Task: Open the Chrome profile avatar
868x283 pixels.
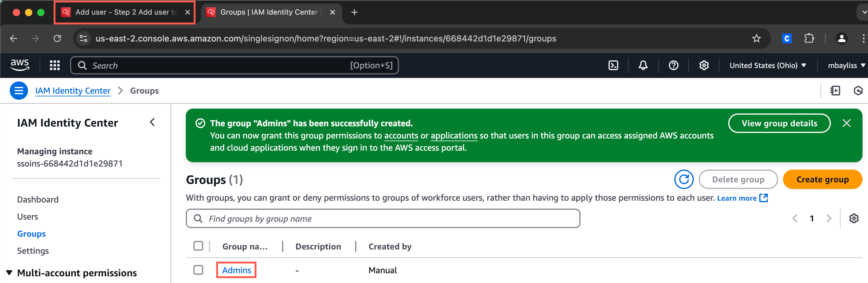Action: coord(842,38)
